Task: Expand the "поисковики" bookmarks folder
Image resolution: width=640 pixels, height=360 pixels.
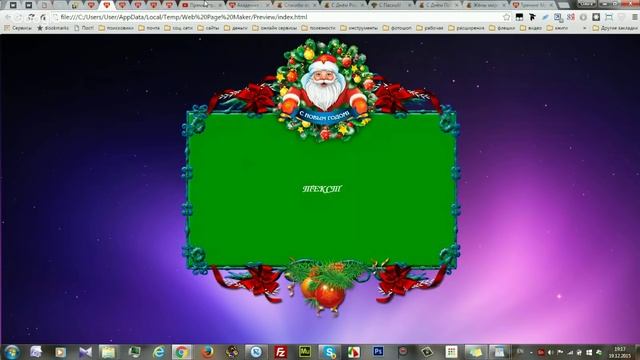Action: tap(116, 28)
